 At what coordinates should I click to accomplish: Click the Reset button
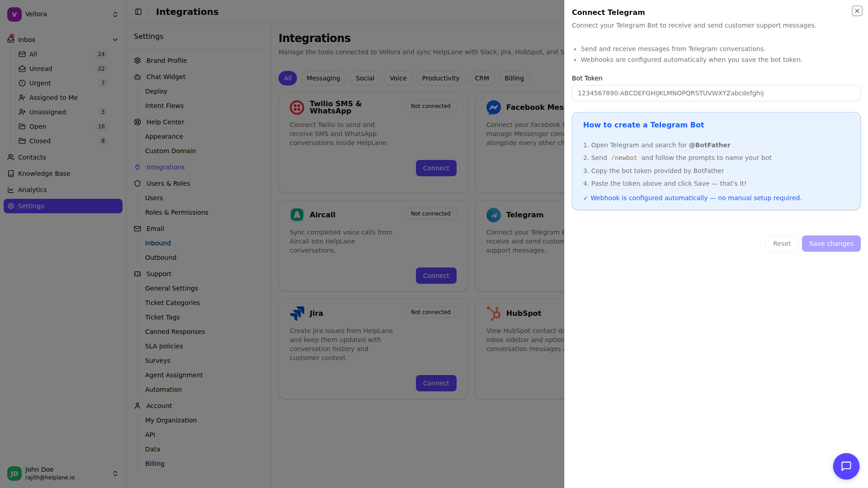tap(782, 244)
